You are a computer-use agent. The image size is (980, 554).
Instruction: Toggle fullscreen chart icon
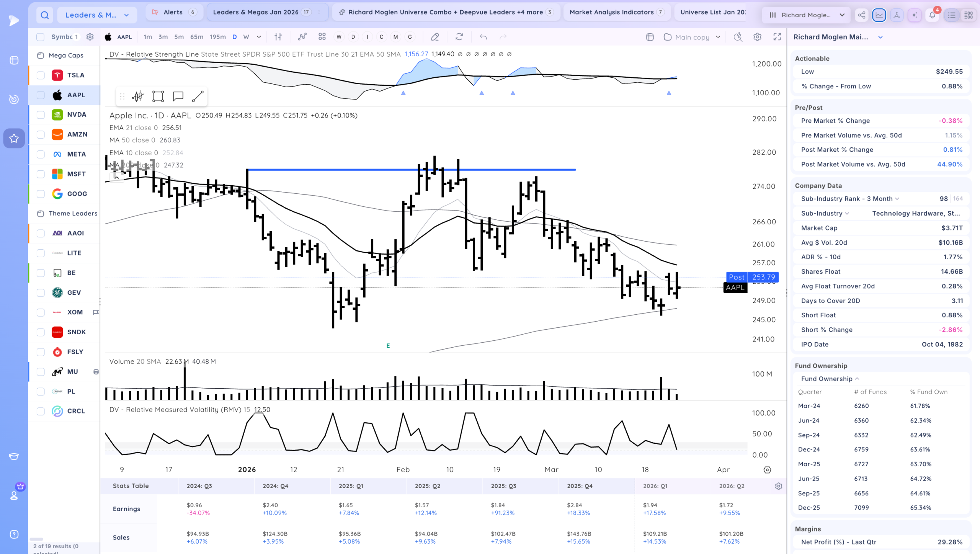pos(777,37)
